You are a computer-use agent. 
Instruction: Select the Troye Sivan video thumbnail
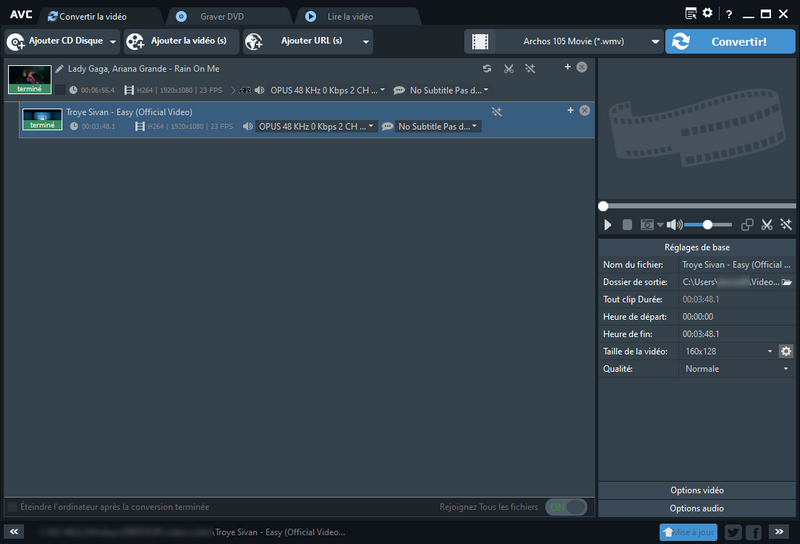[42, 119]
